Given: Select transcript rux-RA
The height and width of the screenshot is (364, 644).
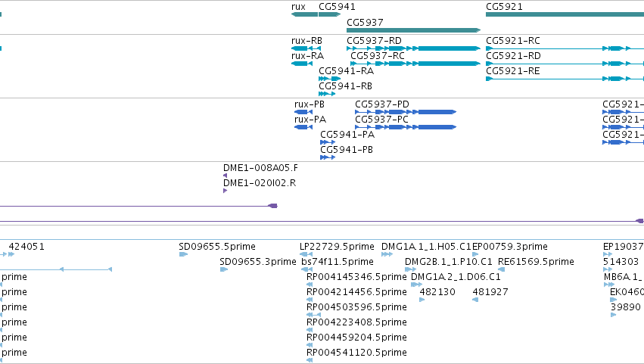Looking at the screenshot, I should pyautogui.click(x=307, y=56).
